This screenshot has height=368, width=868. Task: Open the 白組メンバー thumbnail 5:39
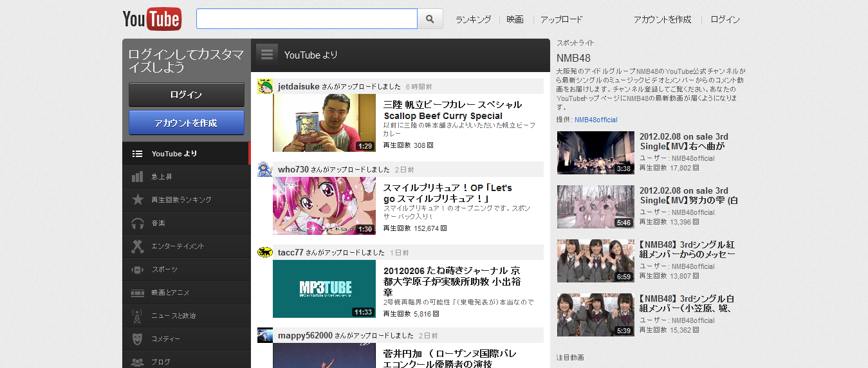(x=596, y=315)
